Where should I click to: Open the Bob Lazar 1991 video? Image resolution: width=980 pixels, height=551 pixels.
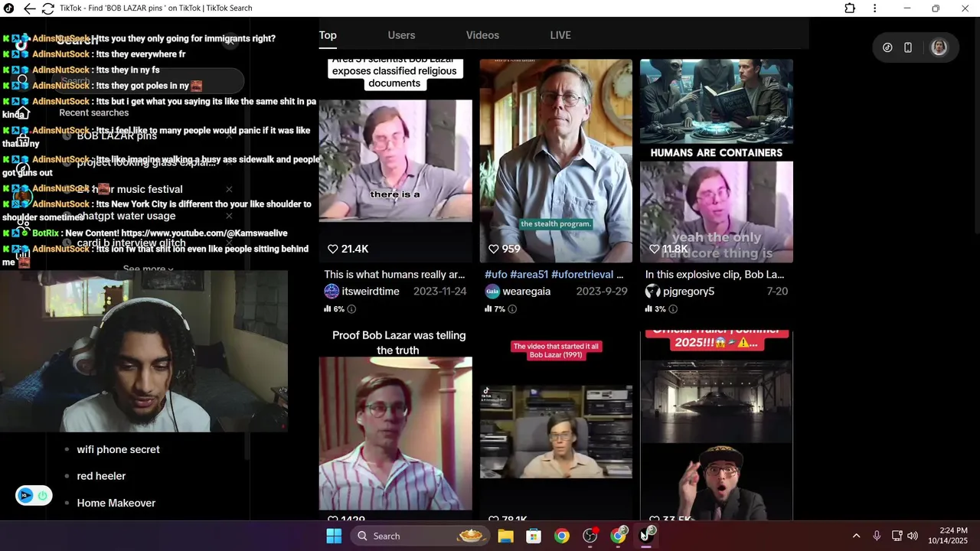pyautogui.click(x=556, y=425)
